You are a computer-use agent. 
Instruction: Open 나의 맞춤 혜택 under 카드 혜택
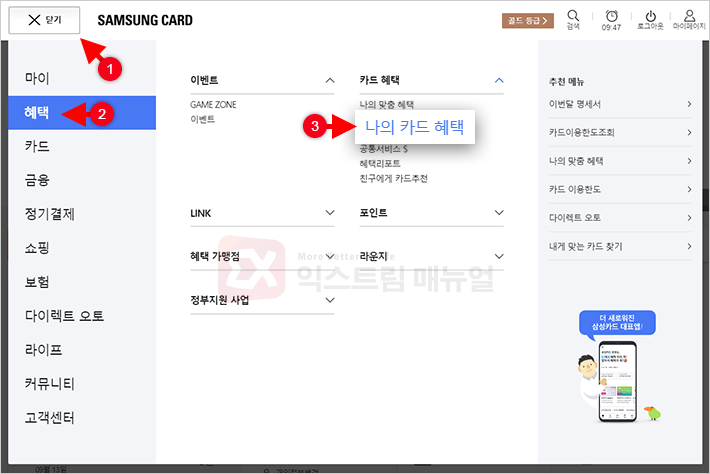(387, 105)
